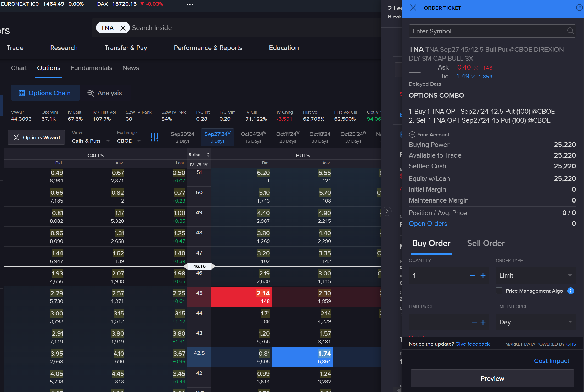Open the GFIS market data link

[x=571, y=344]
